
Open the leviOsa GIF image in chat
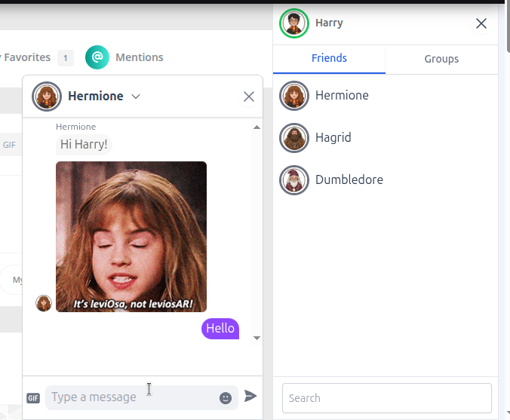point(131,237)
